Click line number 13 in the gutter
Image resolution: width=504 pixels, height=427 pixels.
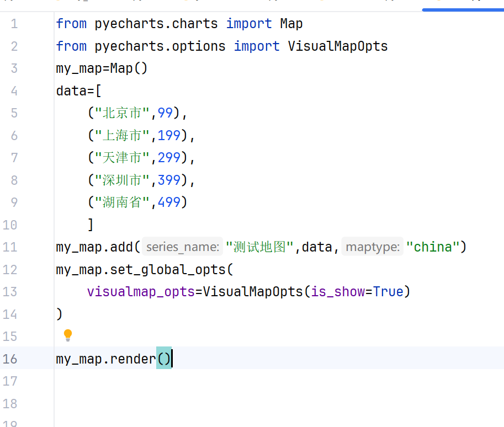click(x=10, y=292)
